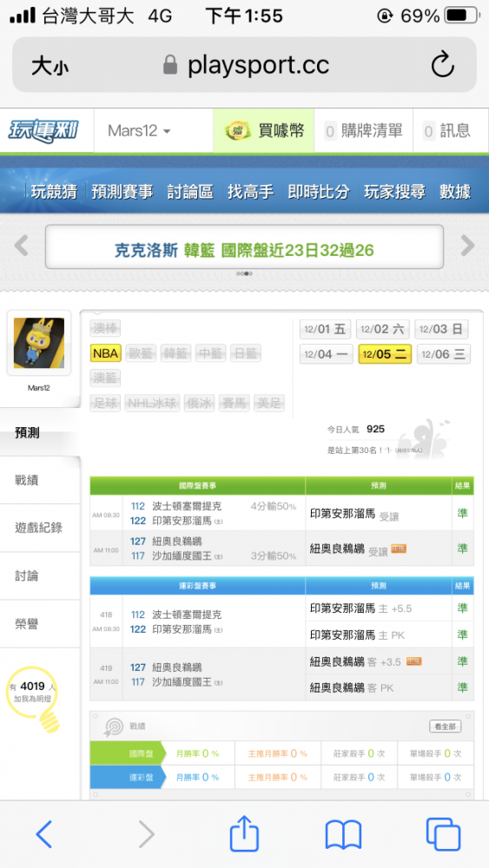The image size is (489, 868).
Task: Select the 澳棒 league filter
Action: pos(105,328)
